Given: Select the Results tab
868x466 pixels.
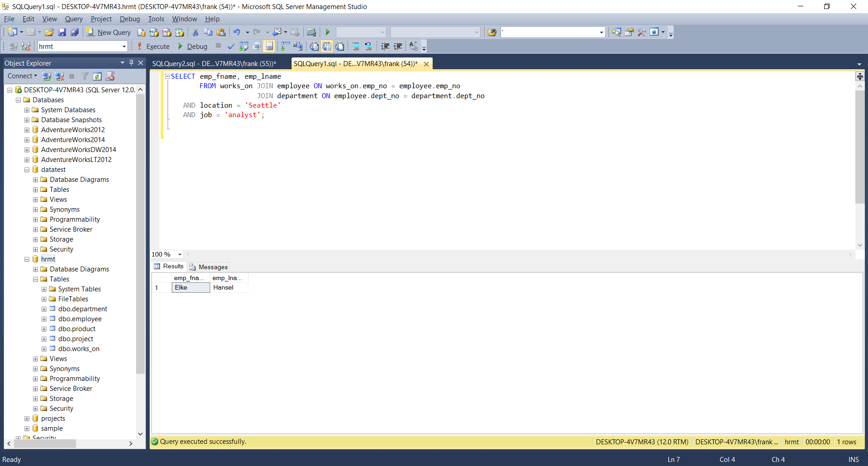Looking at the screenshot, I should [x=169, y=266].
